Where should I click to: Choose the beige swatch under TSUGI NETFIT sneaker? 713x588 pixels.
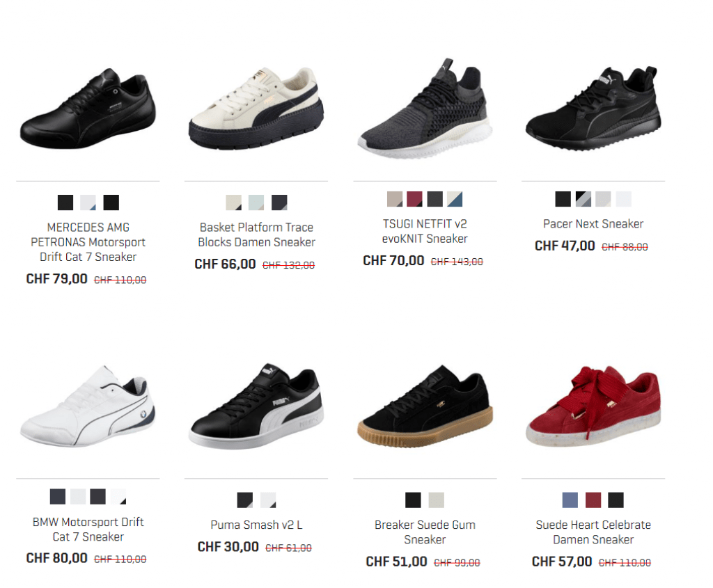tap(395, 199)
